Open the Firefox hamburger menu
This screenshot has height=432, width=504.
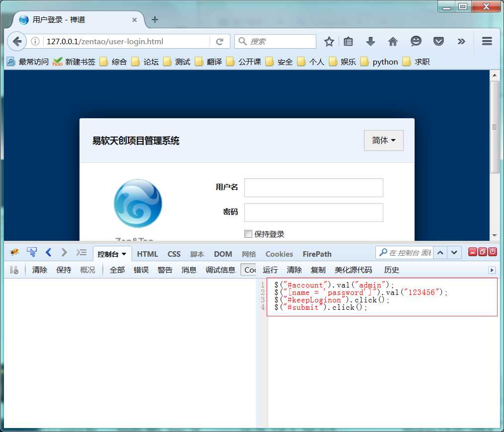[x=487, y=41]
